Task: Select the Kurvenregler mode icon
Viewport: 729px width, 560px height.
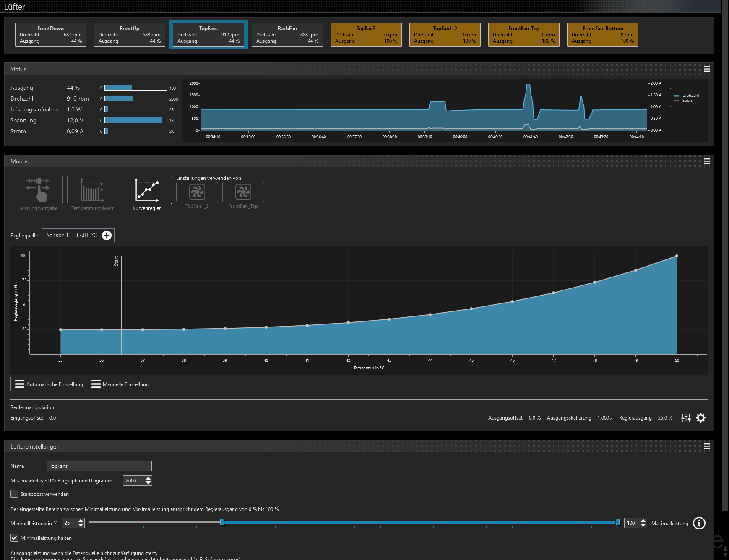Action: pos(147,190)
